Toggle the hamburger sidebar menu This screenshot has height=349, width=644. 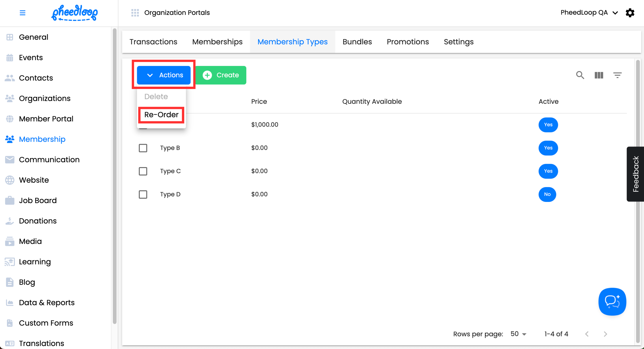[x=23, y=13]
